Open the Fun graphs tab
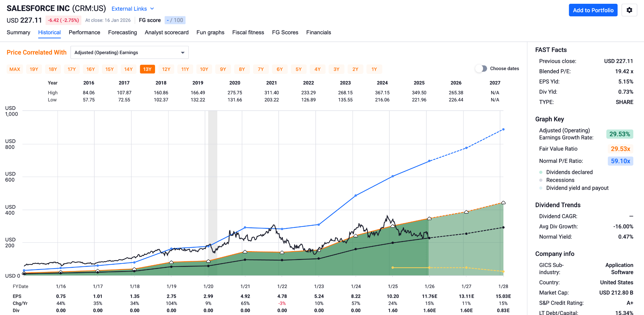 [x=210, y=32]
